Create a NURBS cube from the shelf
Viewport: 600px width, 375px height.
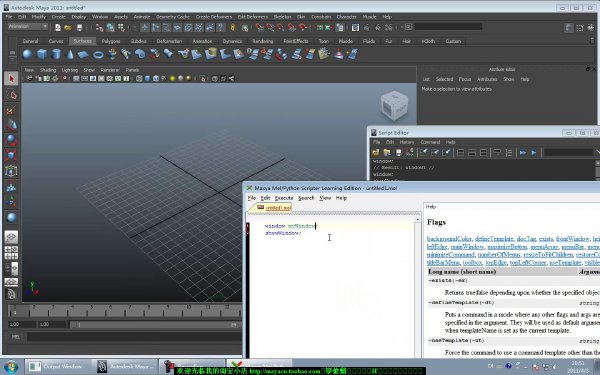pos(42,54)
